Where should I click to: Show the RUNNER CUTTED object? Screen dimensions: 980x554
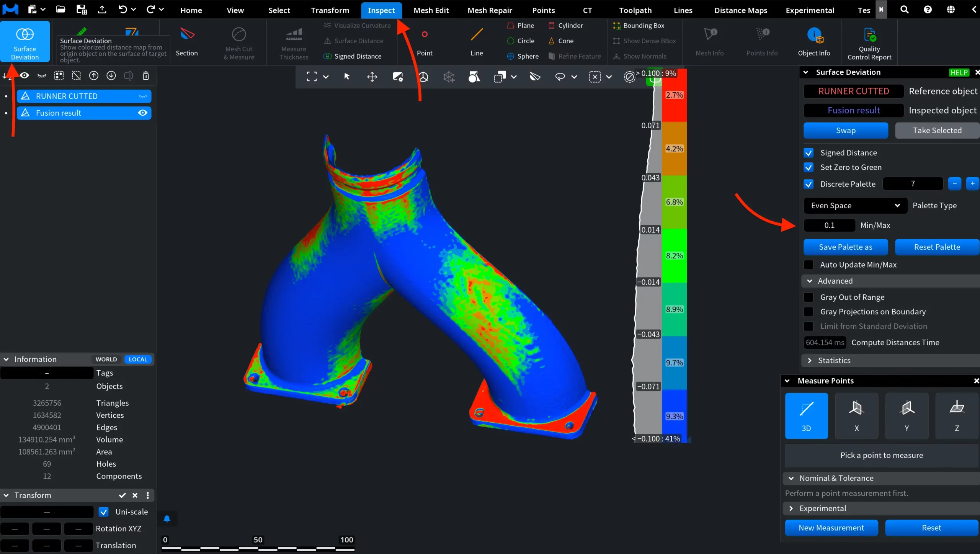143,96
